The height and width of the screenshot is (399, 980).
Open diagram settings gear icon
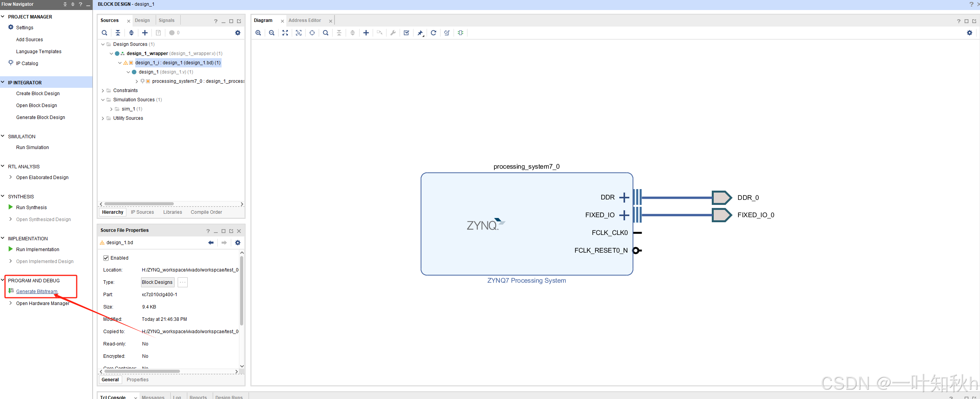tap(970, 33)
